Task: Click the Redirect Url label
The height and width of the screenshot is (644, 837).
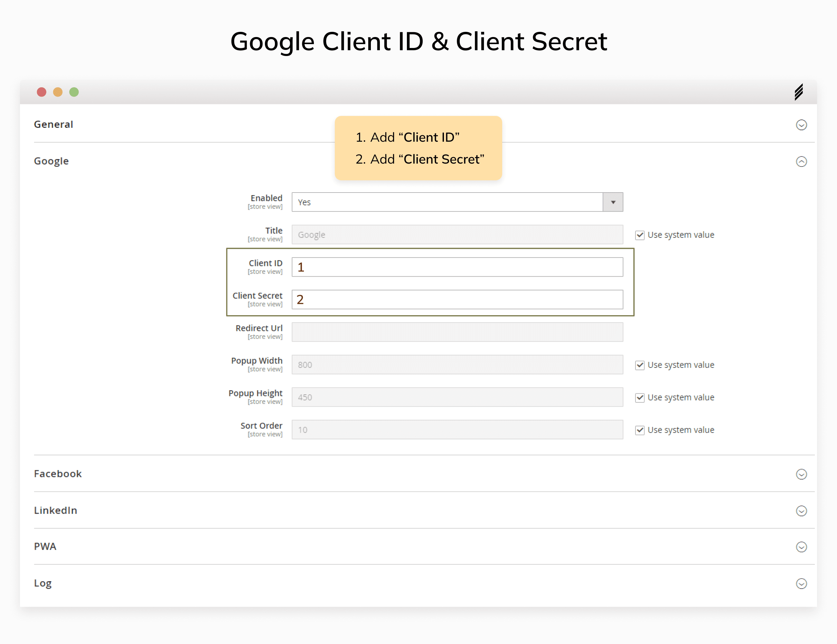Action: coord(259,328)
